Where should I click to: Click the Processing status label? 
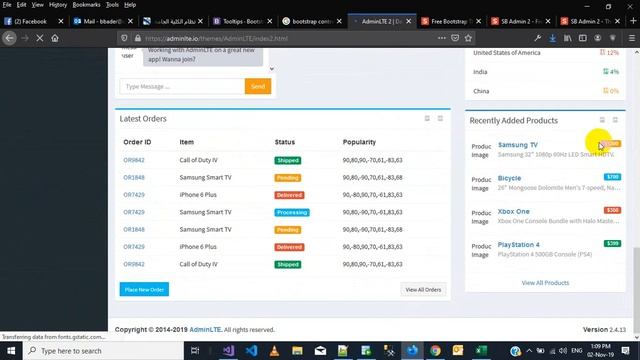(292, 212)
